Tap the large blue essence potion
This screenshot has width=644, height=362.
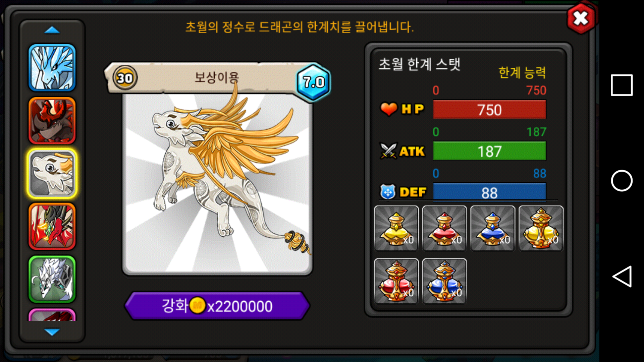445,281
